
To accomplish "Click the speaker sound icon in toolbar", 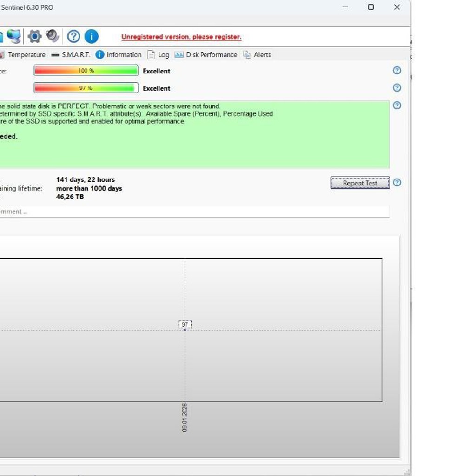I will click(53, 36).
